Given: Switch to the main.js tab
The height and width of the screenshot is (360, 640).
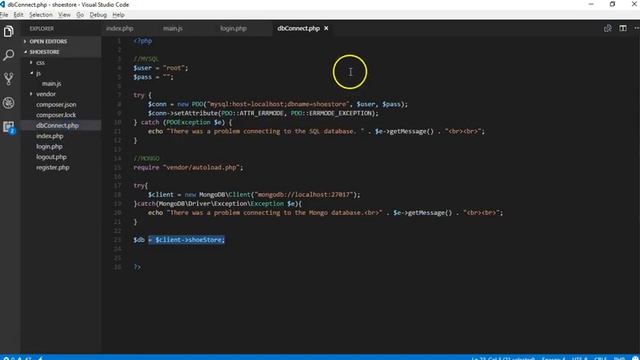Looking at the screenshot, I should (173, 28).
